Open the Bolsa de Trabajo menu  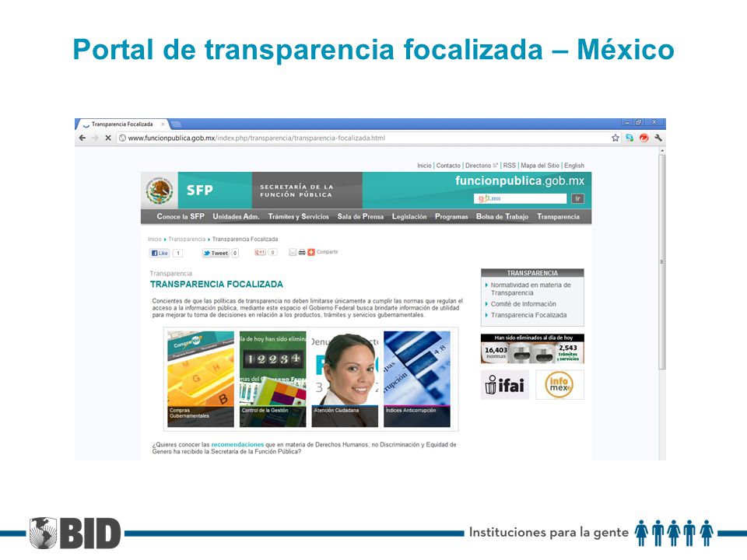(x=502, y=217)
